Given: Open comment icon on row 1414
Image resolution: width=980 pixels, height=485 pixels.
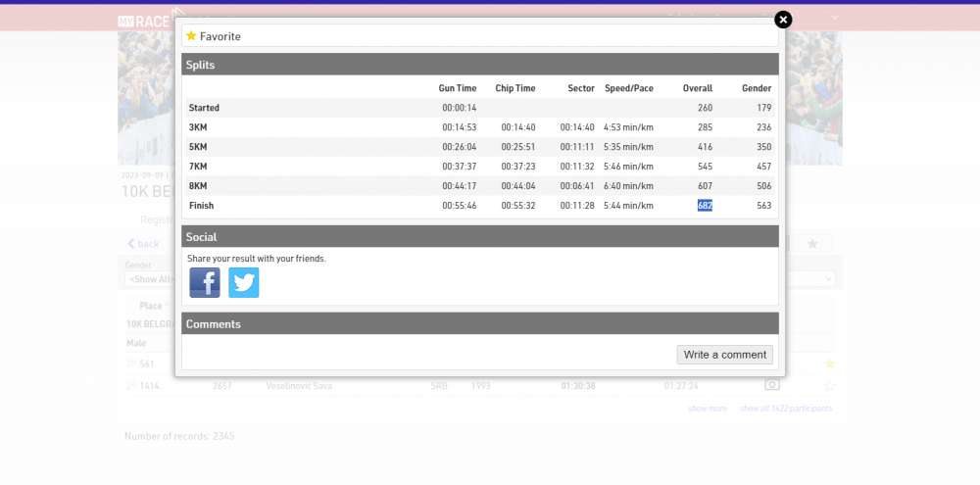Looking at the screenshot, I should click(x=131, y=386).
